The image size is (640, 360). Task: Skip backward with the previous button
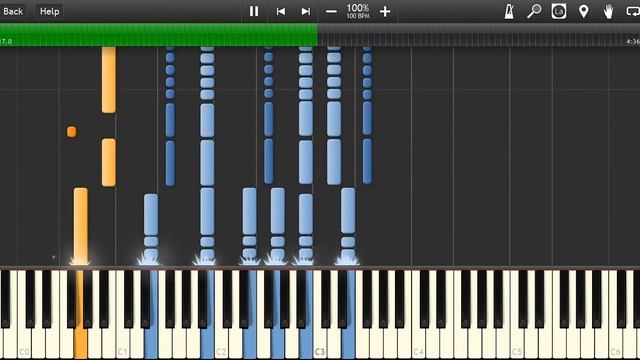click(x=280, y=11)
